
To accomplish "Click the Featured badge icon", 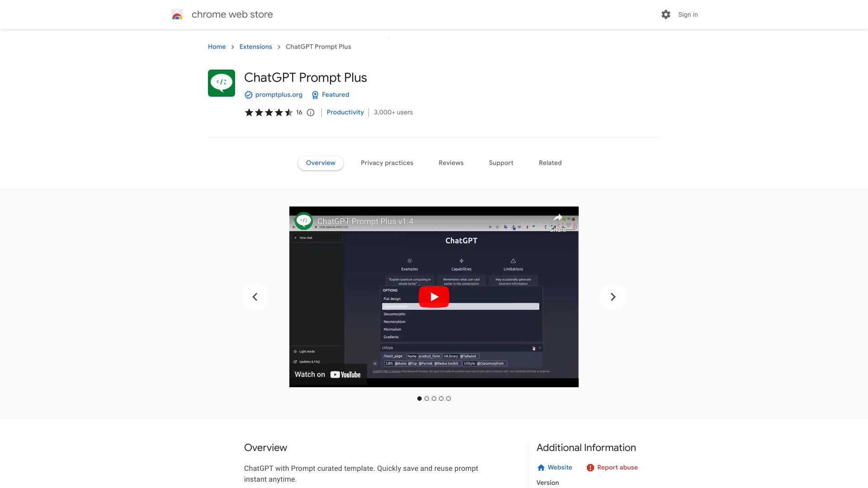I will [315, 95].
